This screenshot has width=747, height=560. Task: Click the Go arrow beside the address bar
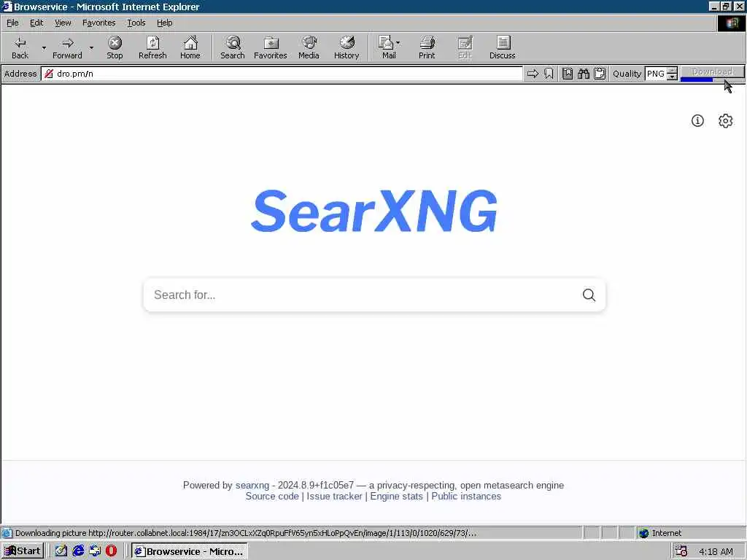pyautogui.click(x=533, y=74)
